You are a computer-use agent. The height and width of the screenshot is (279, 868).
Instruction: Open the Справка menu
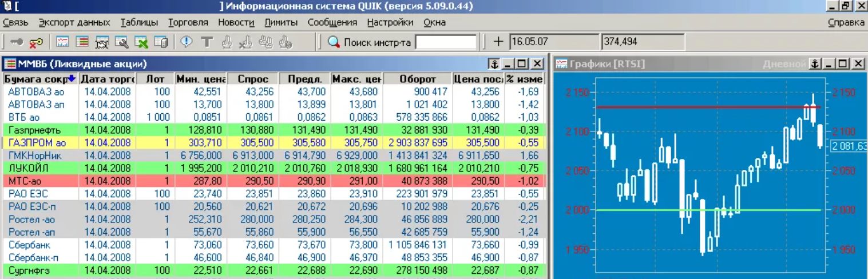coord(846,23)
